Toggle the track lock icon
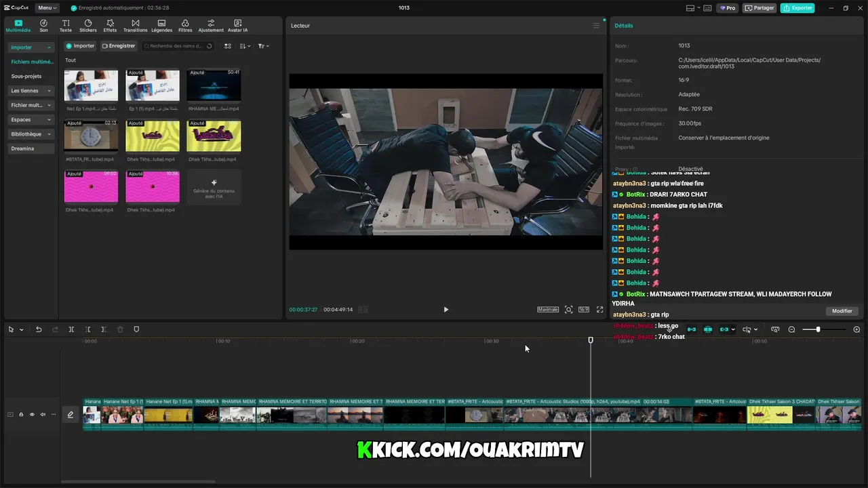 [x=21, y=414]
